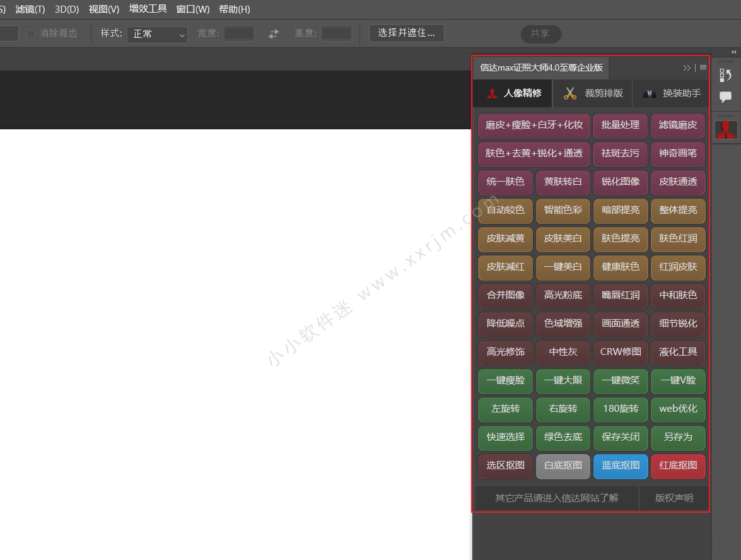The width and height of the screenshot is (741, 560).
Task: Click the 红底抠图 red button
Action: click(678, 466)
